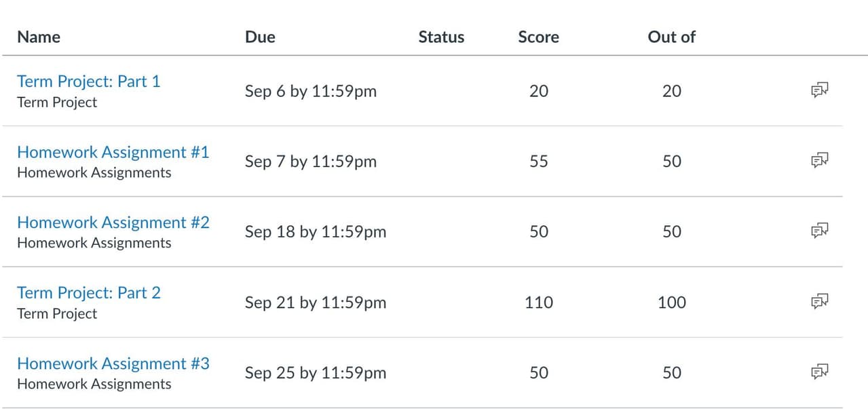Viewport: 868px width, 409px height.
Task: Click the out of value 100
Action: click(x=672, y=302)
